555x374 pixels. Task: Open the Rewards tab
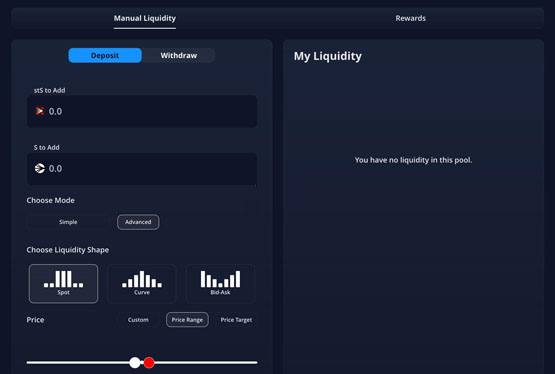pos(411,18)
